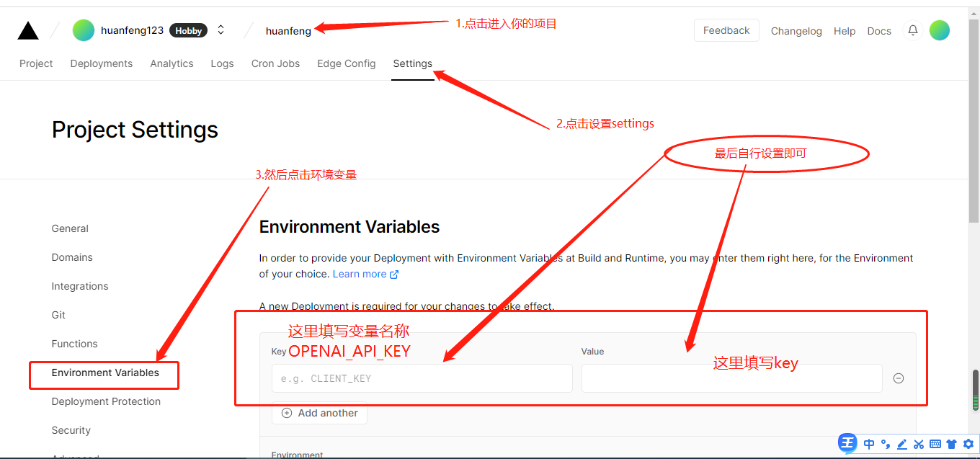980x459 pixels.
Task: Toggle the IME punctuation mode icon
Action: coord(886,444)
